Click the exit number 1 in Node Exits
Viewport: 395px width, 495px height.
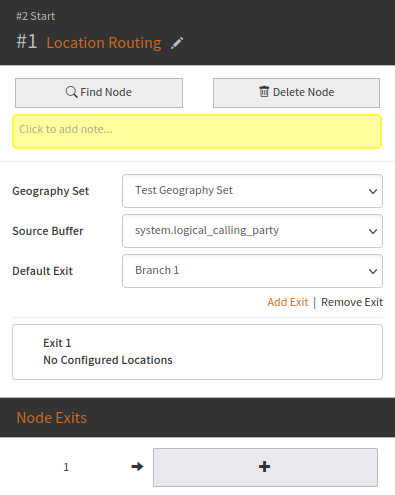pyautogui.click(x=66, y=467)
